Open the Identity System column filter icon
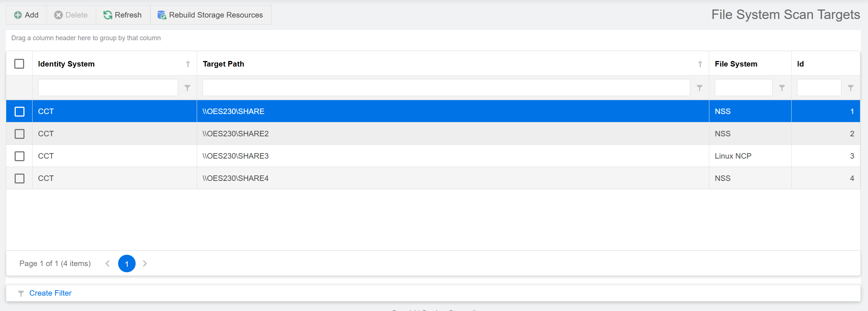This screenshot has height=311, width=868. point(187,88)
